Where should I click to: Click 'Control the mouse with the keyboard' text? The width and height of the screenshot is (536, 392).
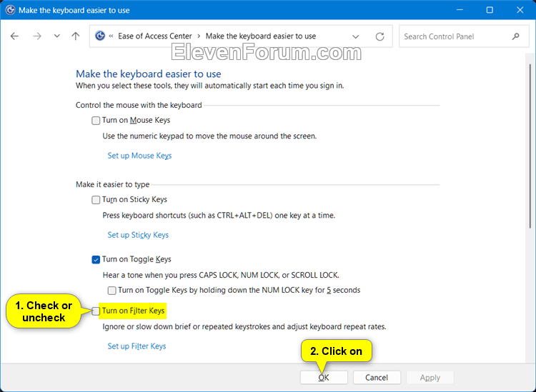[139, 105]
